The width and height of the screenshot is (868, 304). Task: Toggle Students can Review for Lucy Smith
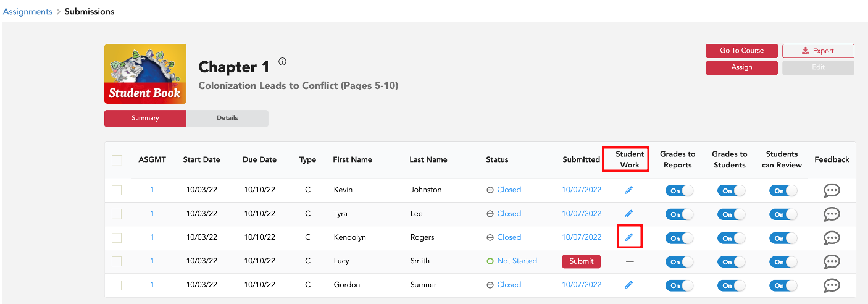point(783,262)
